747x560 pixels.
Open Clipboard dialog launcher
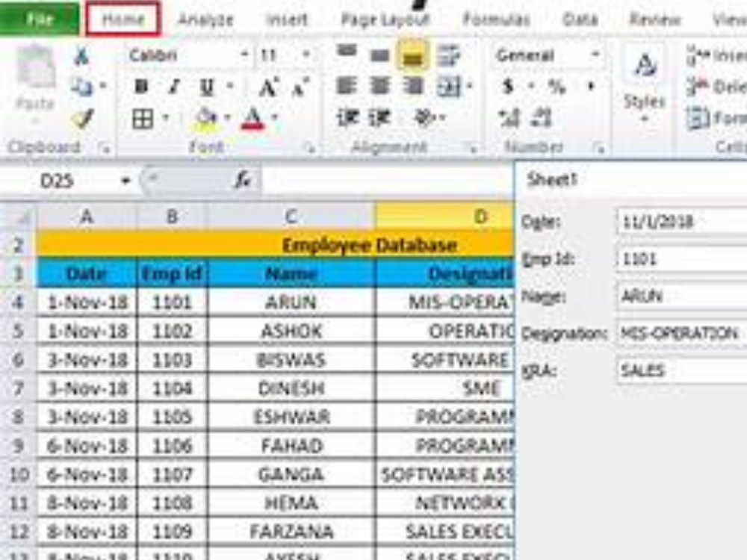(105, 150)
